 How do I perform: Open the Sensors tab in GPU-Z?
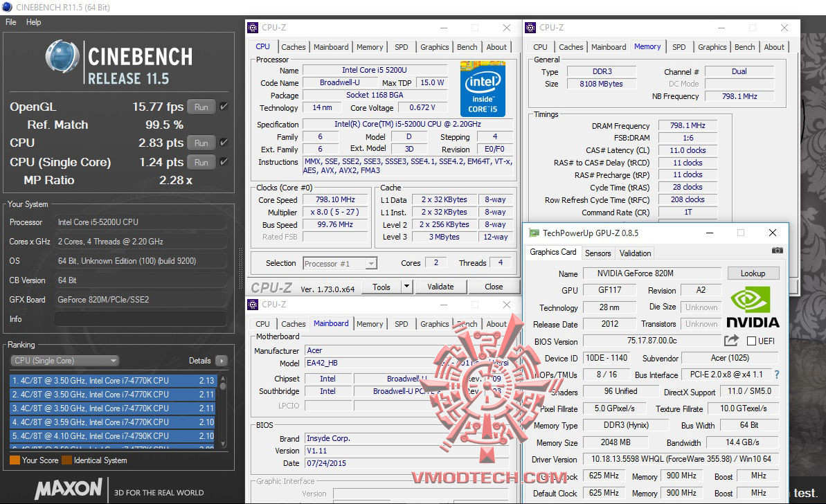pos(598,253)
